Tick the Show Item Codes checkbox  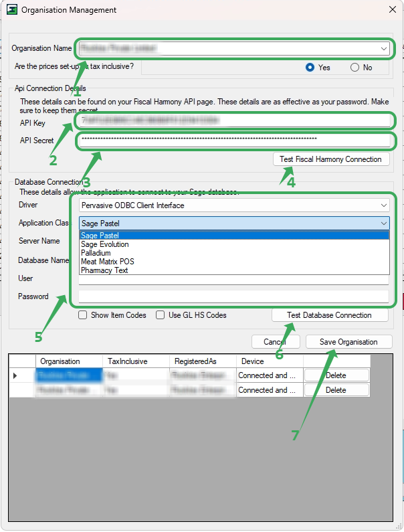click(x=82, y=315)
